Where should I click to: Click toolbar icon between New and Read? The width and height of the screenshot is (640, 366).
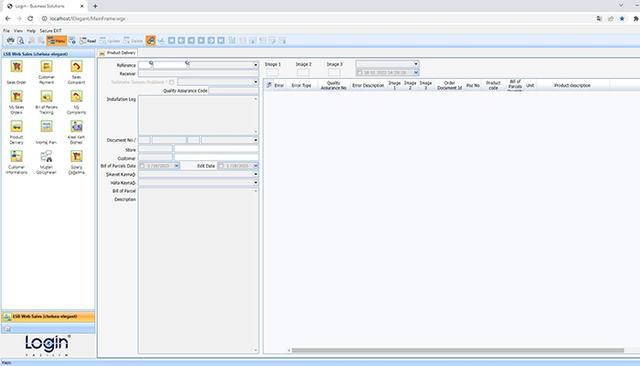click(x=72, y=40)
